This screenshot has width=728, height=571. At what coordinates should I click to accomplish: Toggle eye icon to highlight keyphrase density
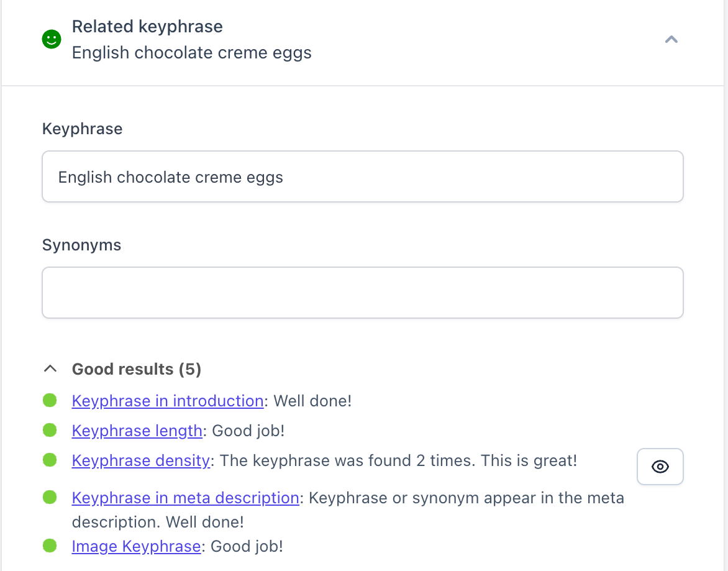click(660, 467)
